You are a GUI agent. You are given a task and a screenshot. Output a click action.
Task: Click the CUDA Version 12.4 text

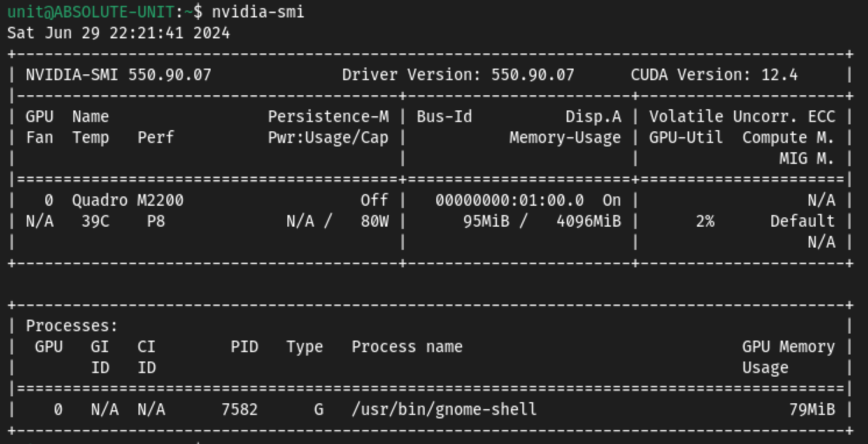[714, 75]
